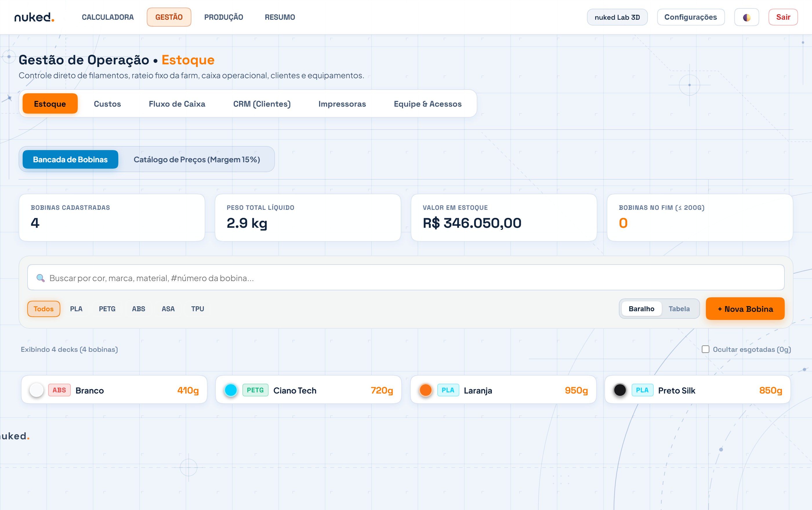Open the Fluxo de Caixa tab

[x=177, y=104]
